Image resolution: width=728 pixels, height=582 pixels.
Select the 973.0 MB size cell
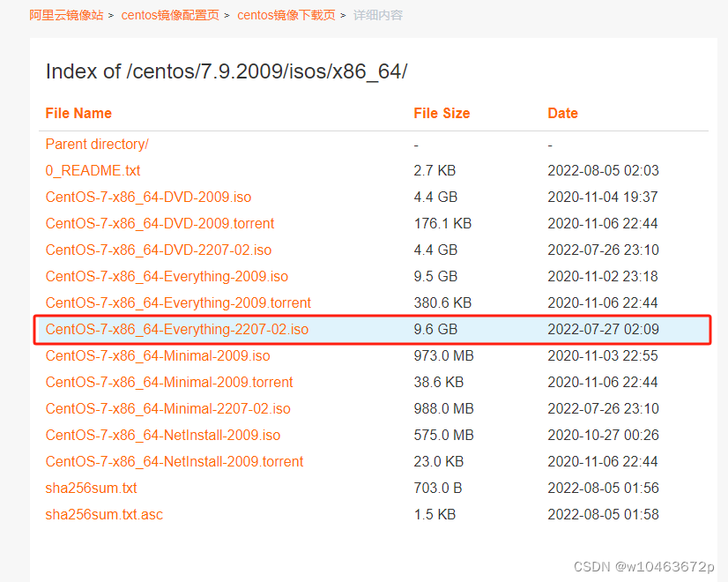click(443, 356)
